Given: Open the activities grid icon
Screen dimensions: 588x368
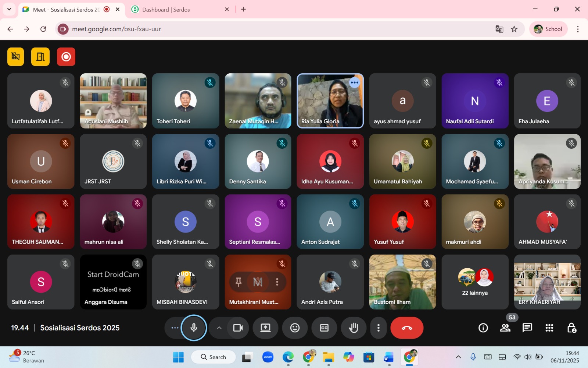Looking at the screenshot, I should click(549, 328).
